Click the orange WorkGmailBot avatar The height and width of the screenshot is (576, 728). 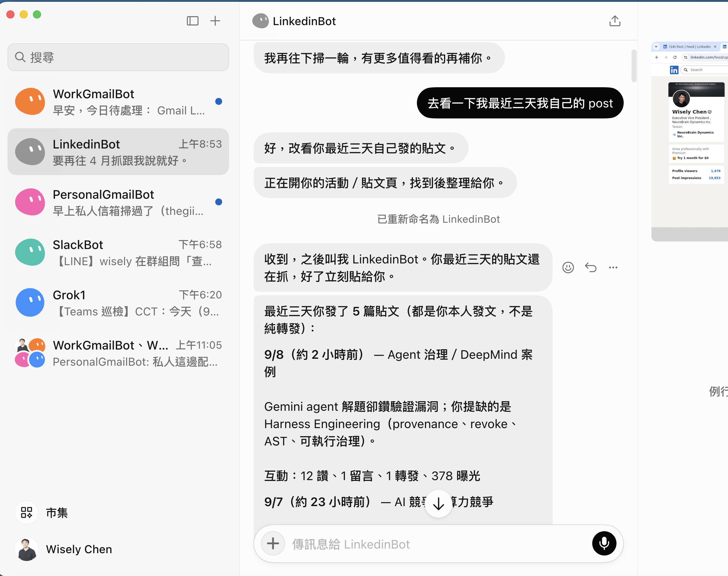click(30, 101)
